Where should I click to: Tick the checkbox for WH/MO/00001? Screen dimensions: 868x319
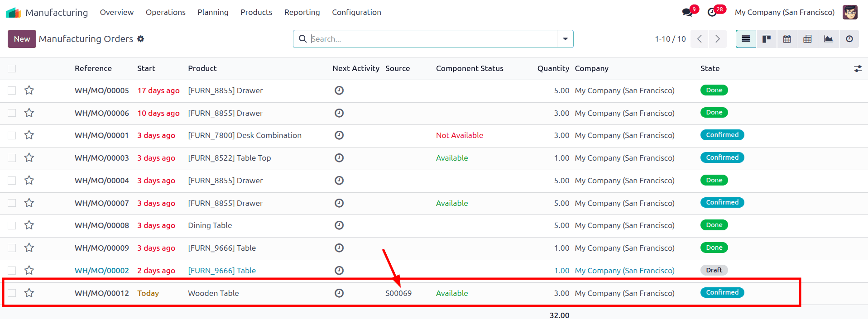[x=12, y=135]
